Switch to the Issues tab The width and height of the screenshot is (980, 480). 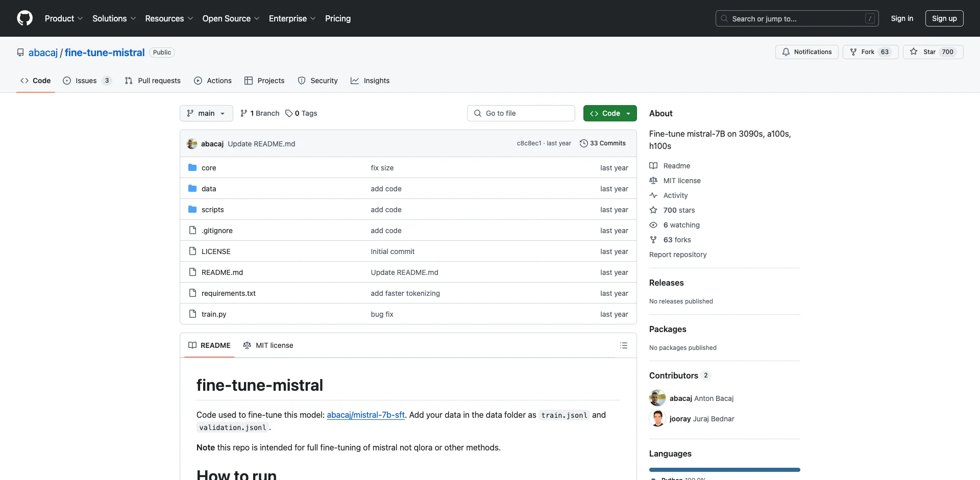click(87, 81)
